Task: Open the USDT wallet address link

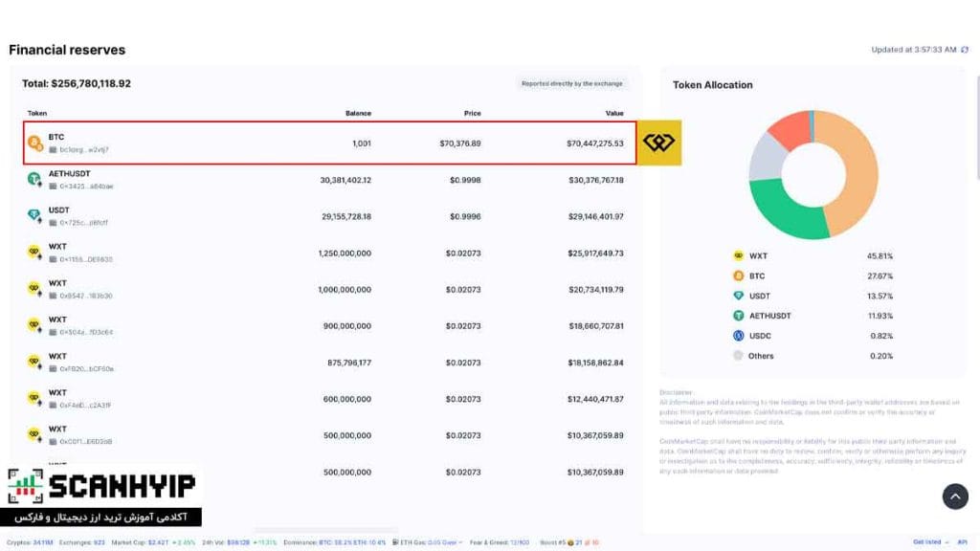Action: click(84, 222)
